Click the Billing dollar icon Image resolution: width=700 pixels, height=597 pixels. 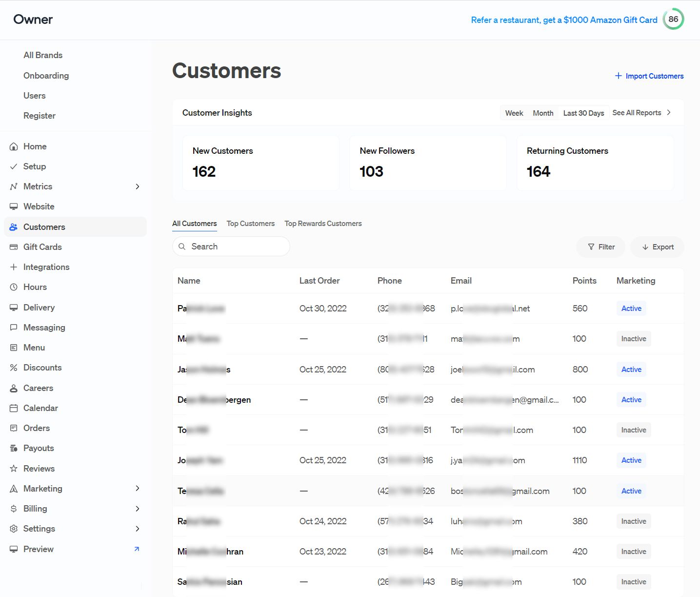click(14, 509)
